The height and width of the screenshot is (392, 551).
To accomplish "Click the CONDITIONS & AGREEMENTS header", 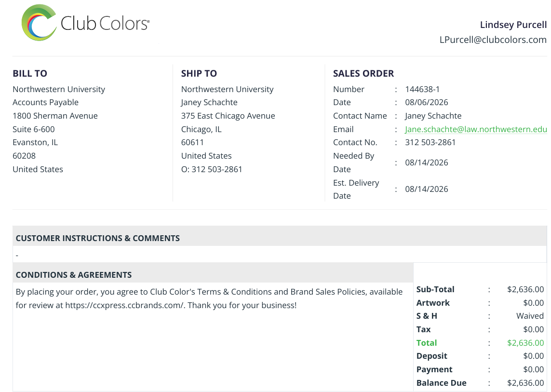I will [x=74, y=275].
